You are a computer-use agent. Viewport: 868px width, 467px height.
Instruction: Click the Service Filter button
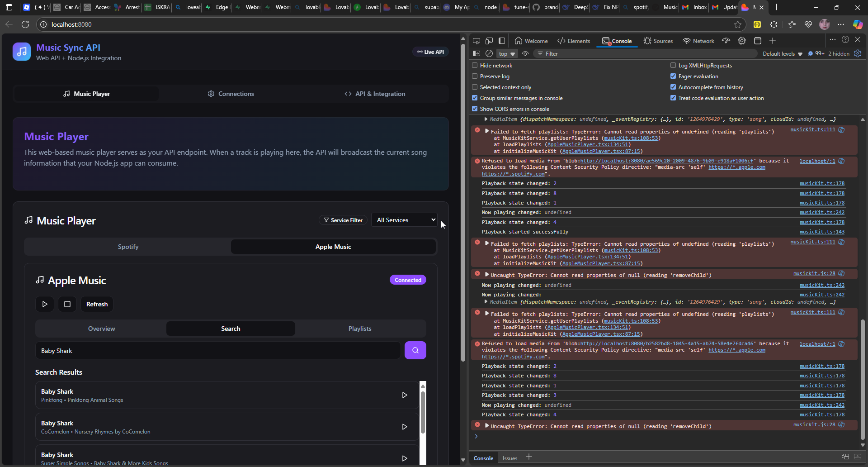(x=344, y=220)
